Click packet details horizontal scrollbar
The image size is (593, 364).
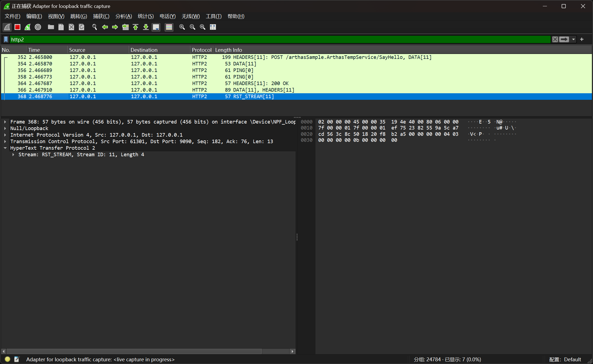click(134, 351)
